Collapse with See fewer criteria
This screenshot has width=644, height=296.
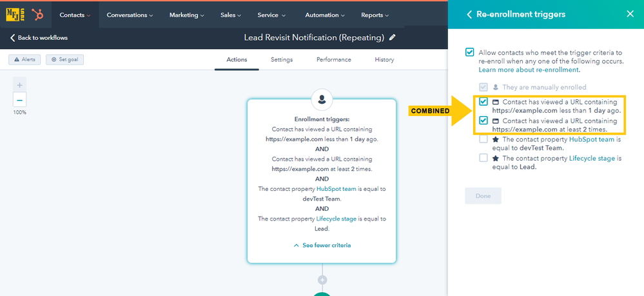tap(322, 246)
